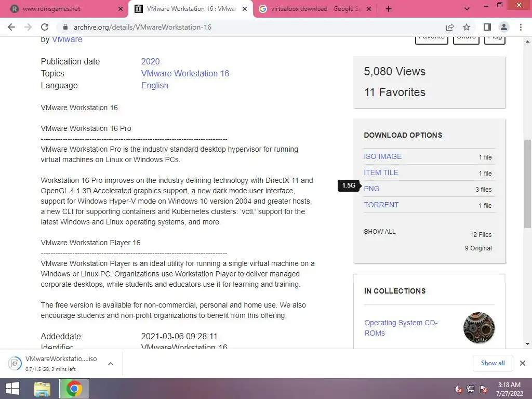Open Action Center flag icon
Screen dimensions: 532x399
(483, 389)
